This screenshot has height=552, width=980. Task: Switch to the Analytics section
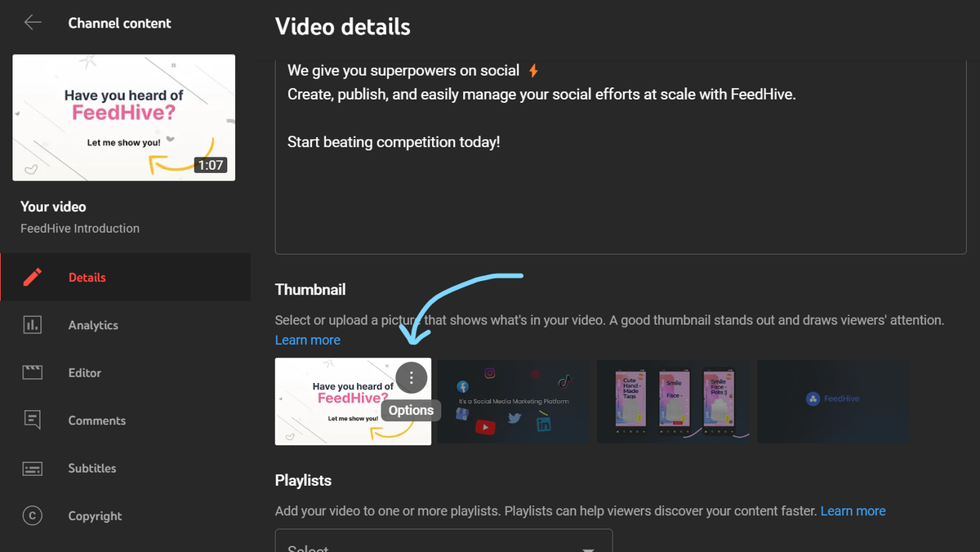(x=92, y=325)
